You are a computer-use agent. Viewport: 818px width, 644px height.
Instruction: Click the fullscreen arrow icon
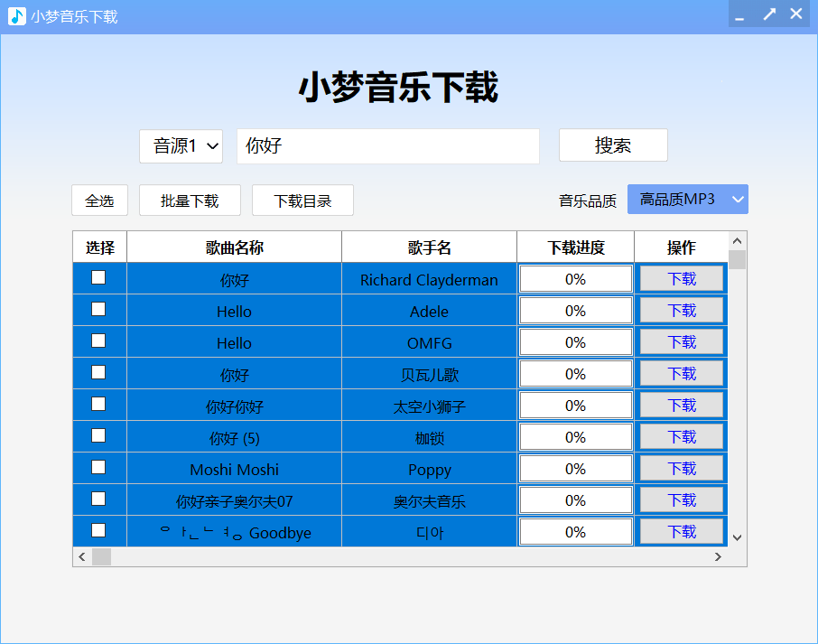[x=768, y=14]
